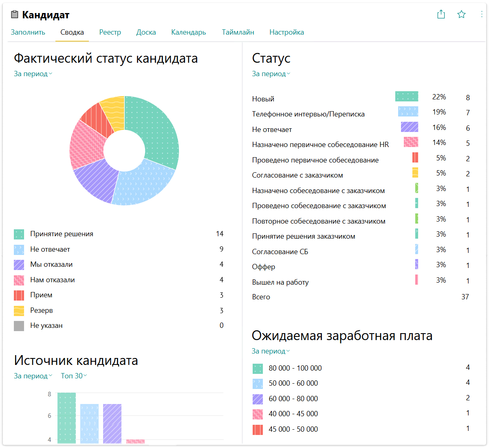
Task: Expand За период dropdown under Статус
Action: point(271,74)
